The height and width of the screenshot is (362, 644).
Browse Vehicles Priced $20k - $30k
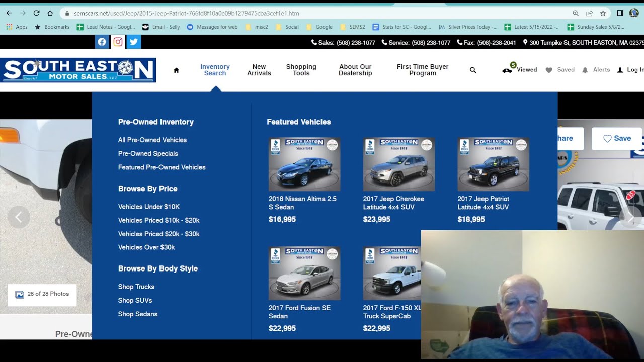[159, 234]
